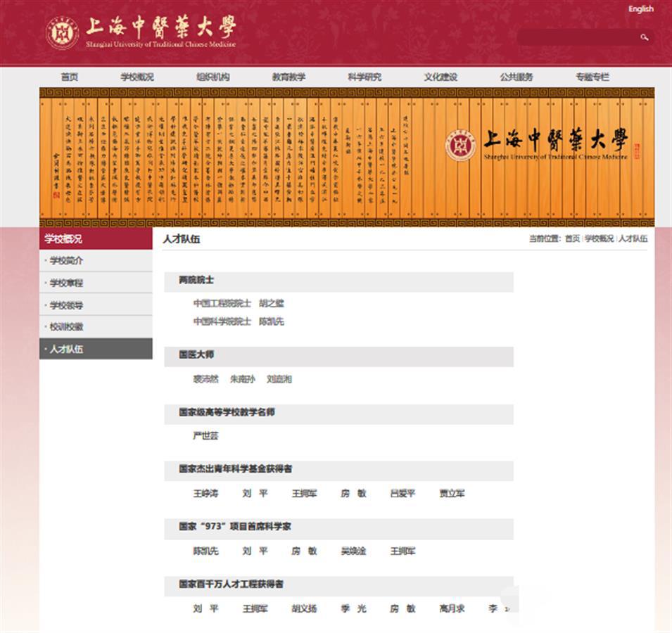Click the bamboo scroll banner image
This screenshot has height=633, width=672.
pyautogui.click(x=346, y=156)
